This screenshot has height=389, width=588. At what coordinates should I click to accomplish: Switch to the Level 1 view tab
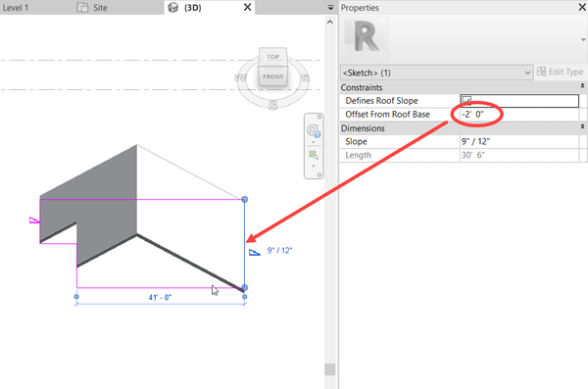[16, 8]
